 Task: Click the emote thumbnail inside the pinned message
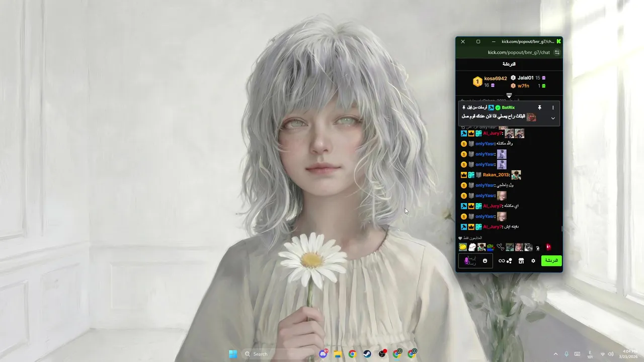pos(531,117)
